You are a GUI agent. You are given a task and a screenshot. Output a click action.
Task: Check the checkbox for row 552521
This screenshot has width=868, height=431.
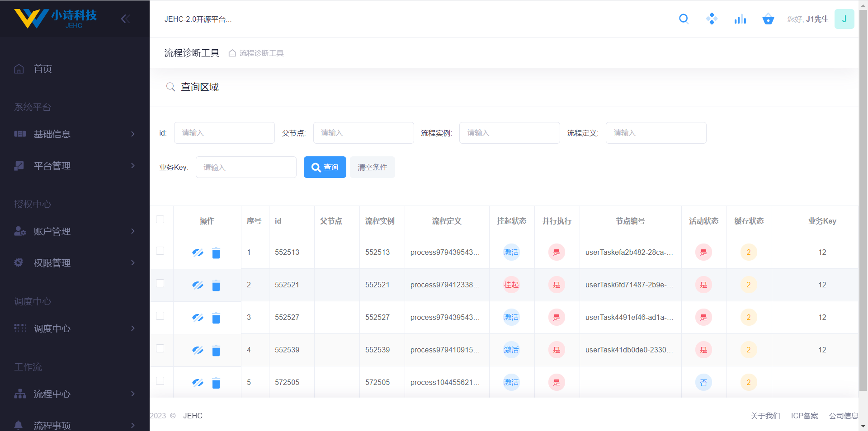[160, 283]
